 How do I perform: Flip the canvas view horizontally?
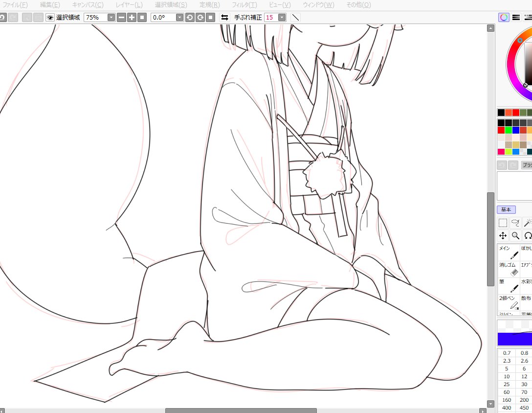(x=224, y=18)
